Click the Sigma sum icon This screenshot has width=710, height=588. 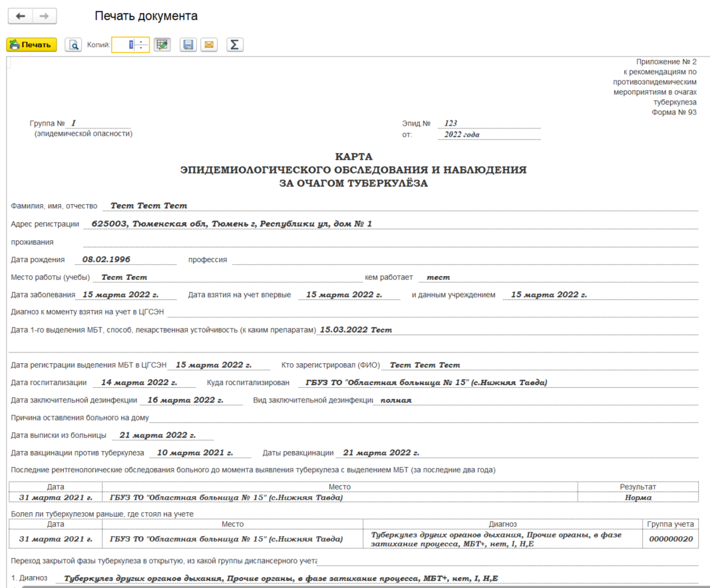234,45
